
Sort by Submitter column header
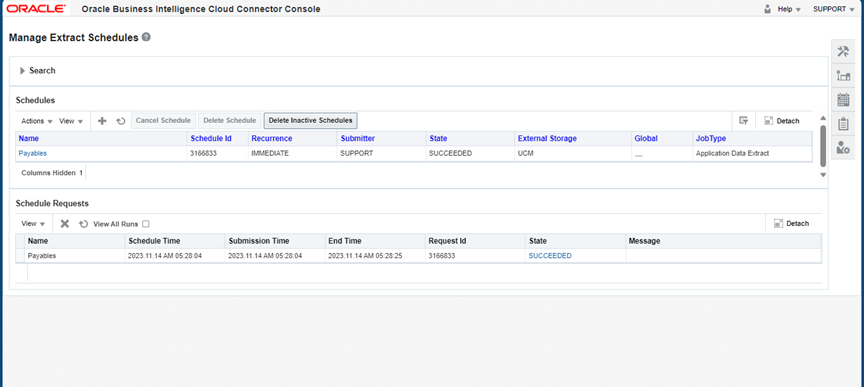(358, 138)
